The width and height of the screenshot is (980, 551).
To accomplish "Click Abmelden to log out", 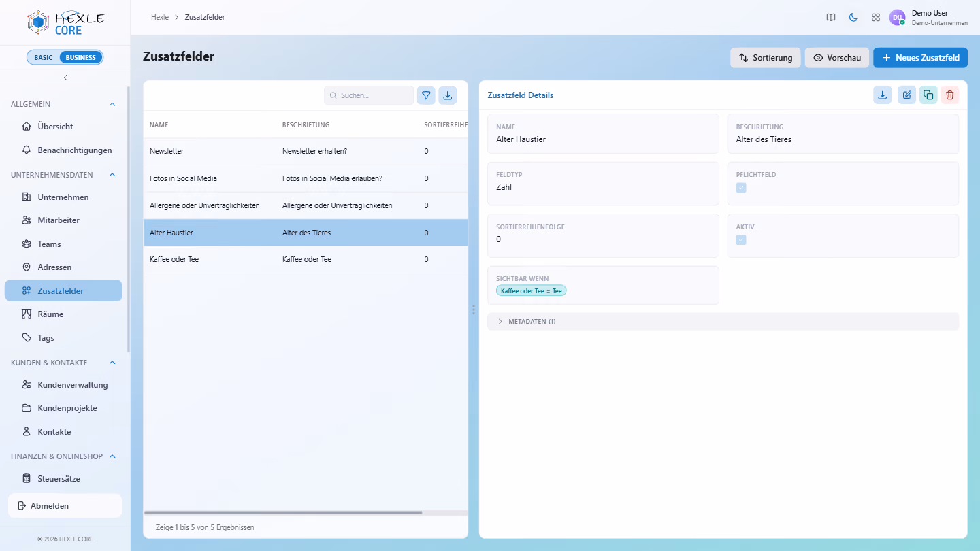I will coord(65,506).
